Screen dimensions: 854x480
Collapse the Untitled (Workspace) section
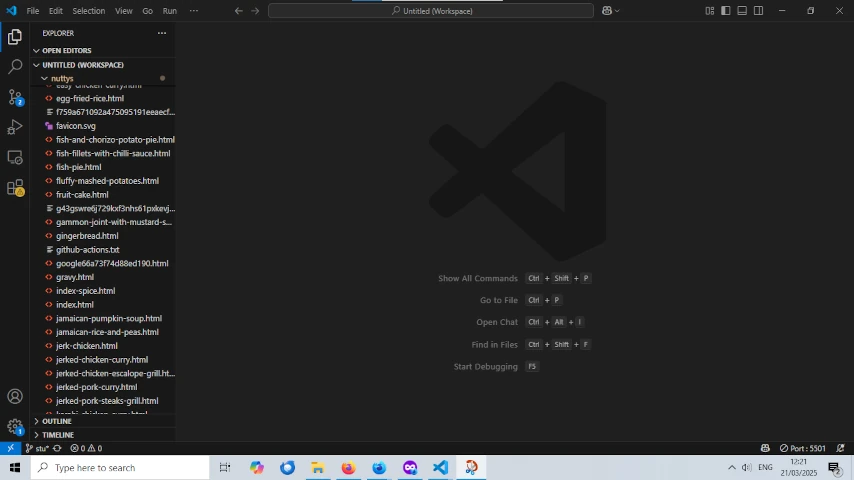pos(103,65)
